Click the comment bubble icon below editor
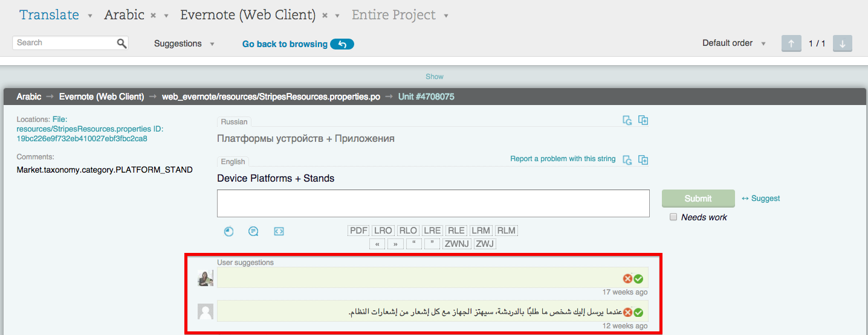Viewport: 868px width, 335px height. pyautogui.click(x=253, y=231)
